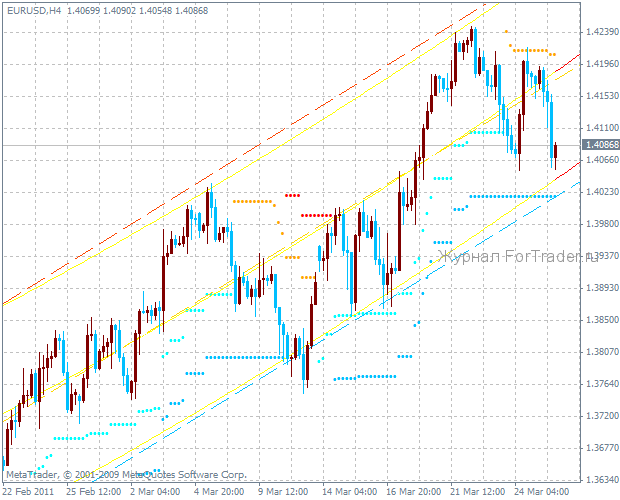The image size is (620, 500).
Task: Click the 22 Feb 2011 date label
Action: [28, 492]
